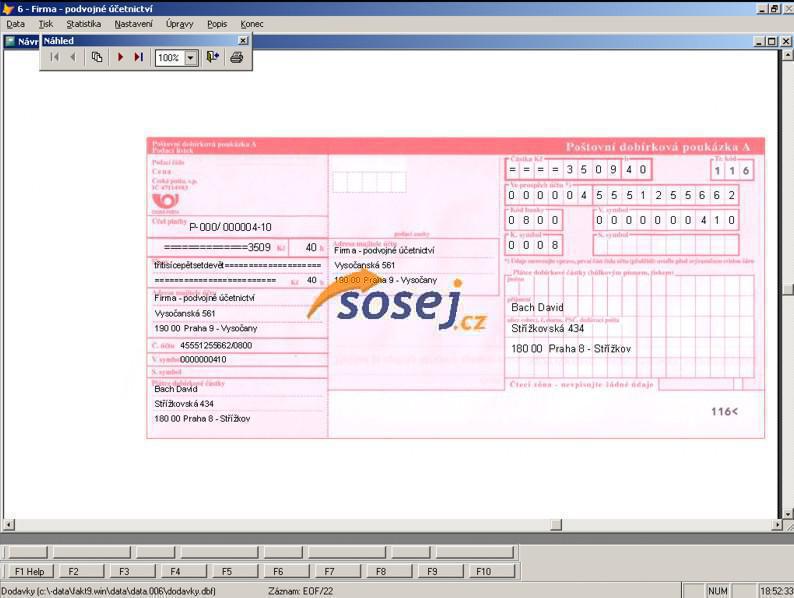Open the zoom percentage dropdown arrow
The image size is (794, 598).
click(191, 58)
